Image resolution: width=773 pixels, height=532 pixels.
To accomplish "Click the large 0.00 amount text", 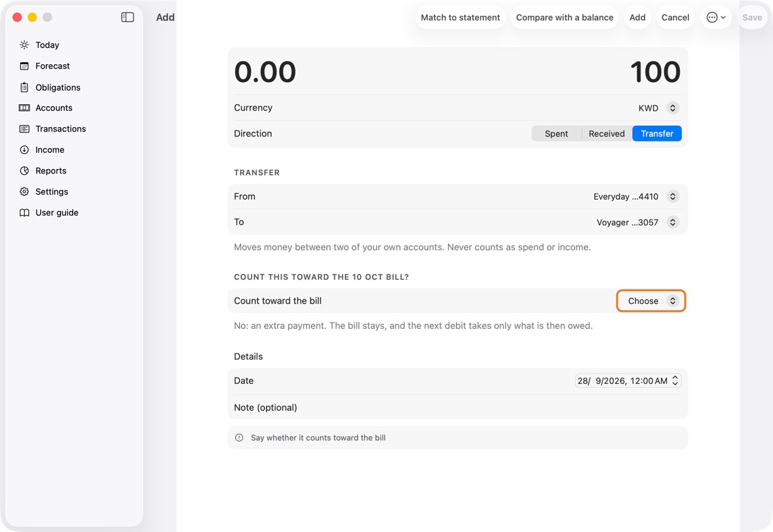I will click(x=265, y=72).
